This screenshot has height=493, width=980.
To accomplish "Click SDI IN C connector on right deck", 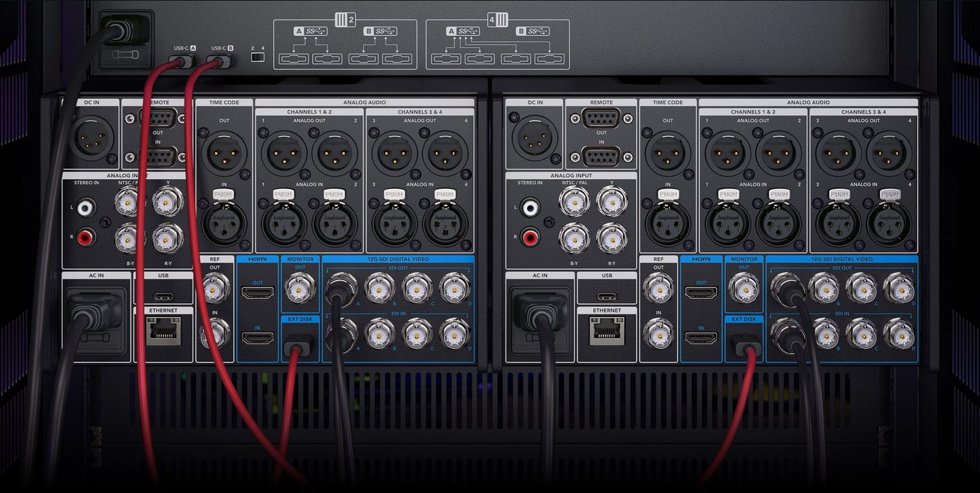I will pyautogui.click(x=860, y=333).
